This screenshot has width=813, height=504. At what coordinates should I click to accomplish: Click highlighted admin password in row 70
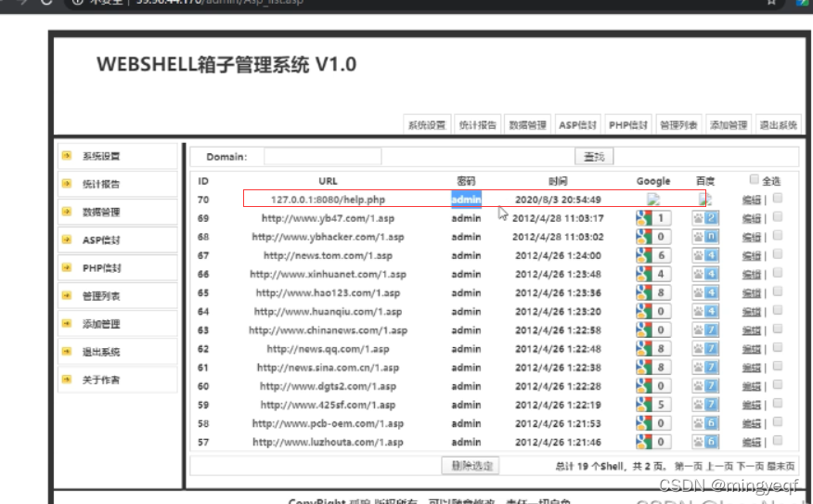coord(466,200)
